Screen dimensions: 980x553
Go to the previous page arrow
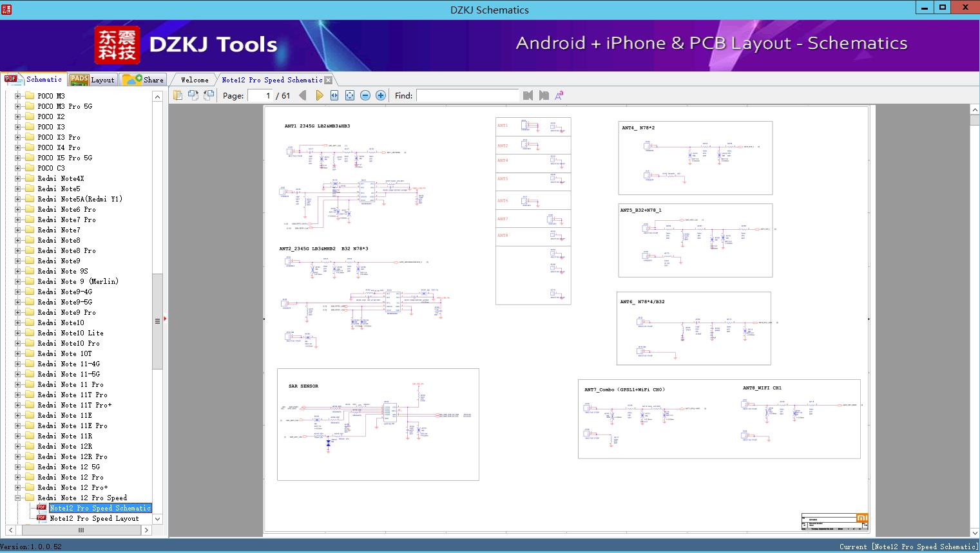point(303,95)
